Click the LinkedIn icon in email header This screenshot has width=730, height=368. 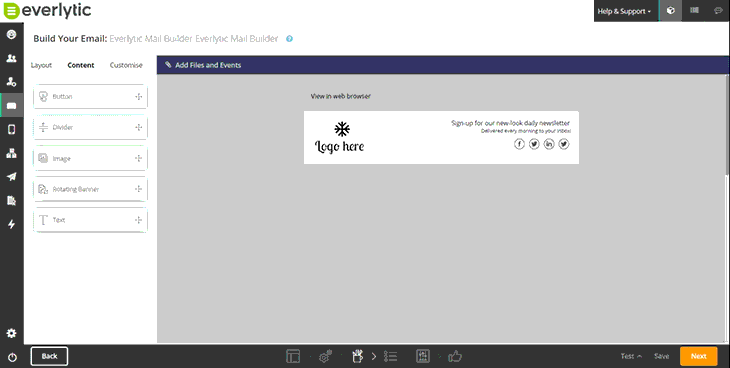pyautogui.click(x=549, y=144)
